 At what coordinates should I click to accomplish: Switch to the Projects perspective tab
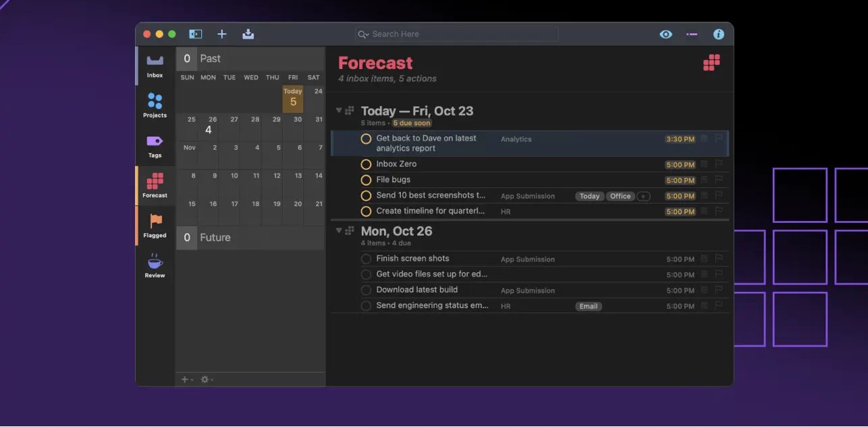pyautogui.click(x=155, y=106)
